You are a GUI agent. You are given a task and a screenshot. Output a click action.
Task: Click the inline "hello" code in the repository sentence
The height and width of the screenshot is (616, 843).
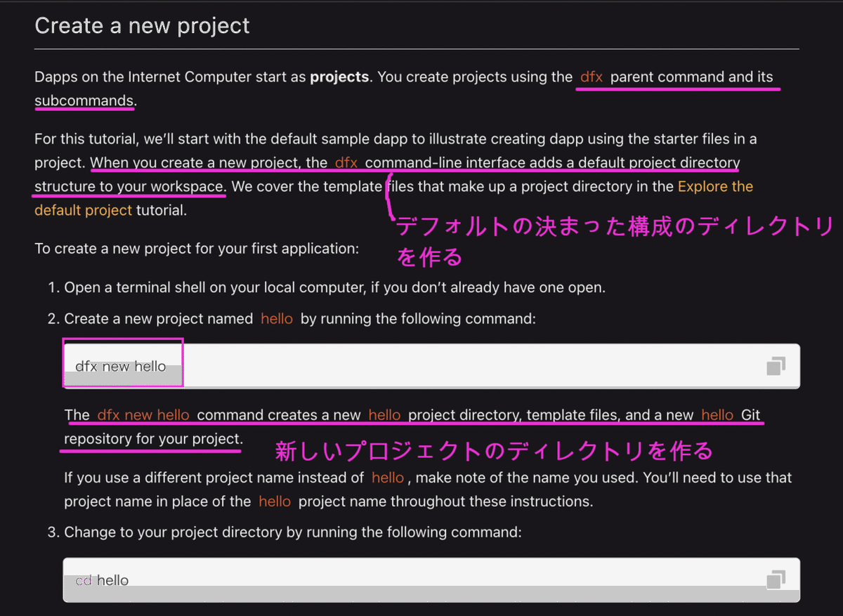click(384, 414)
